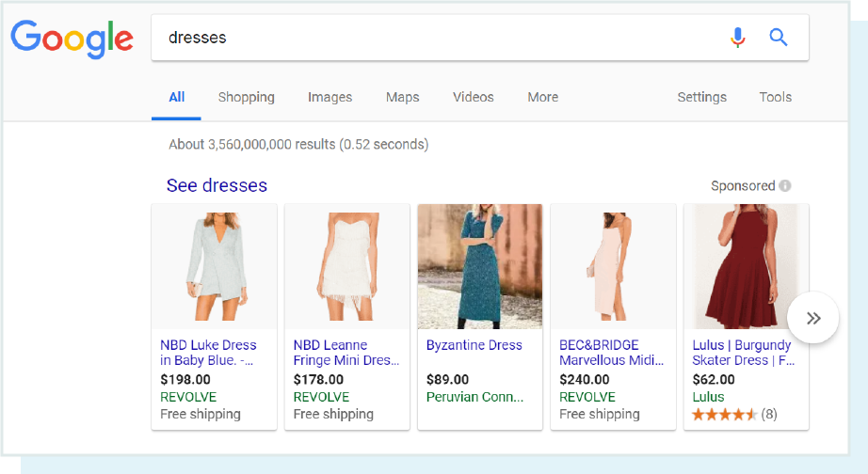Go to the Maps tab
The height and width of the screenshot is (474, 868).
point(402,97)
